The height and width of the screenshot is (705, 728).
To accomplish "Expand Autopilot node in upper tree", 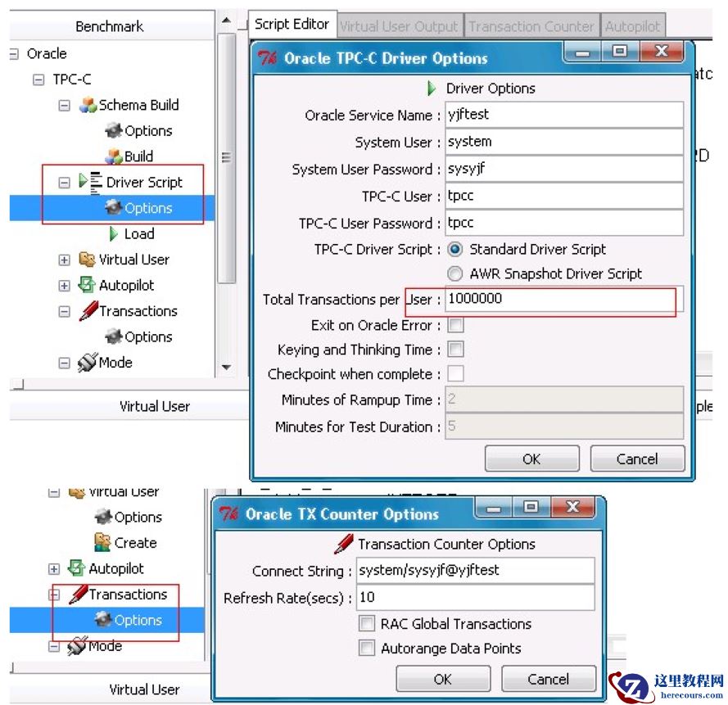I will (x=64, y=286).
